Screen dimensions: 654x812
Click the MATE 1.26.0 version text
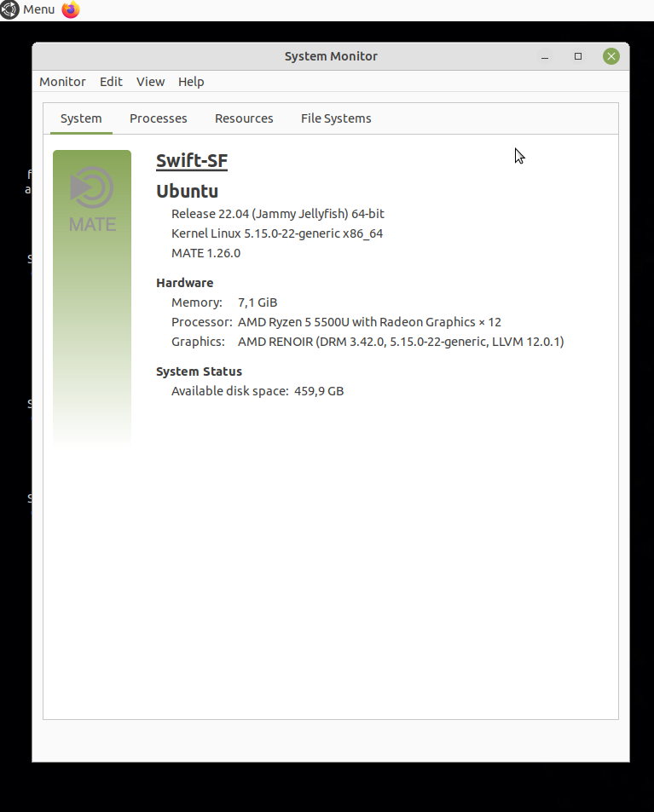pos(205,253)
